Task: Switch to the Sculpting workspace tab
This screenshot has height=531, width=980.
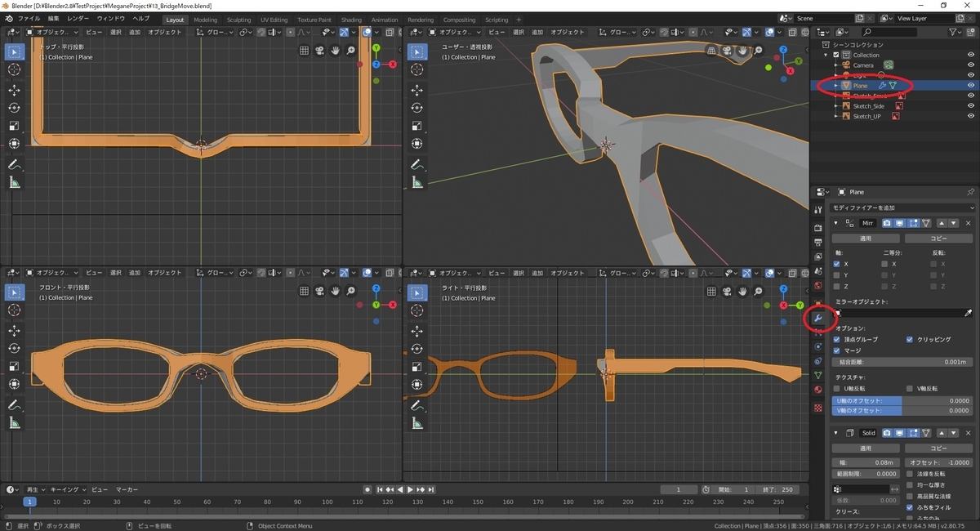Action: tap(238, 20)
